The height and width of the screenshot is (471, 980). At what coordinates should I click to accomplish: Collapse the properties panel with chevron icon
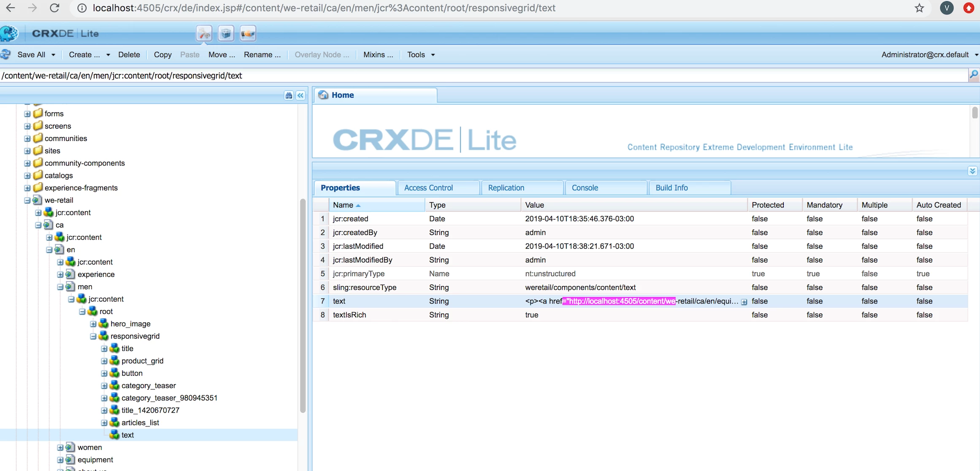[972, 171]
